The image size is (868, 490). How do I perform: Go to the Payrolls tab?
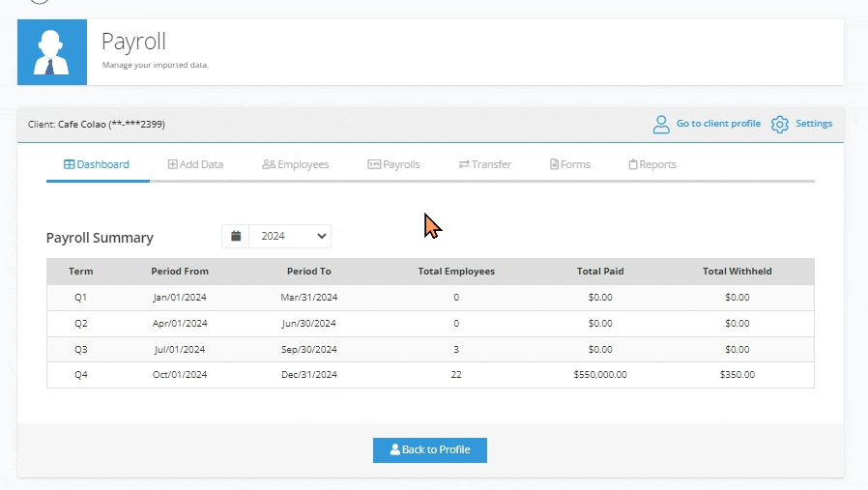click(x=393, y=164)
